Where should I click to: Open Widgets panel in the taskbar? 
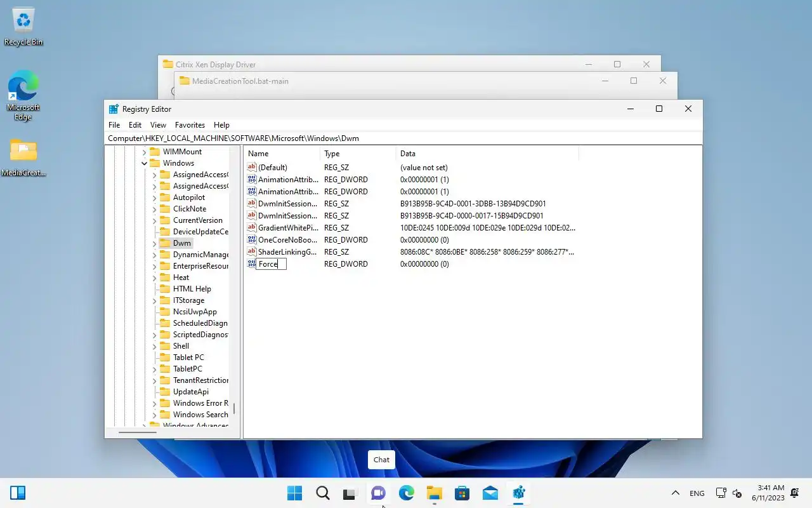pyautogui.click(x=18, y=493)
